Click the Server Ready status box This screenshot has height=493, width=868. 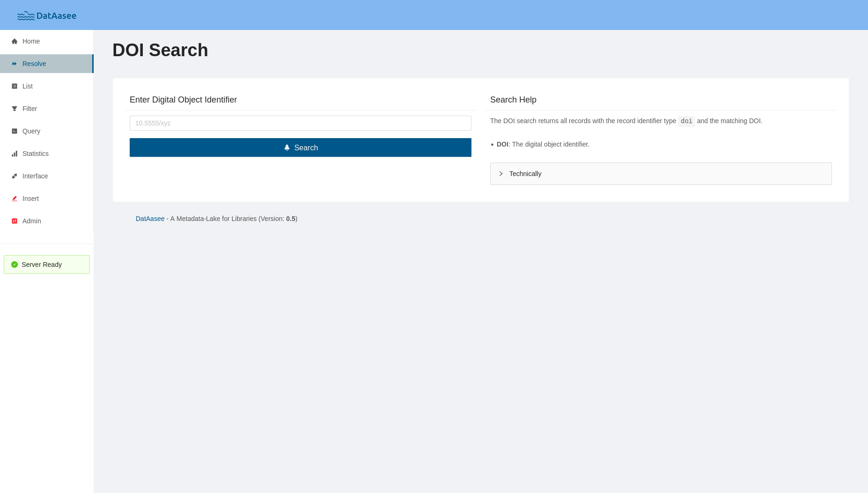pos(46,265)
